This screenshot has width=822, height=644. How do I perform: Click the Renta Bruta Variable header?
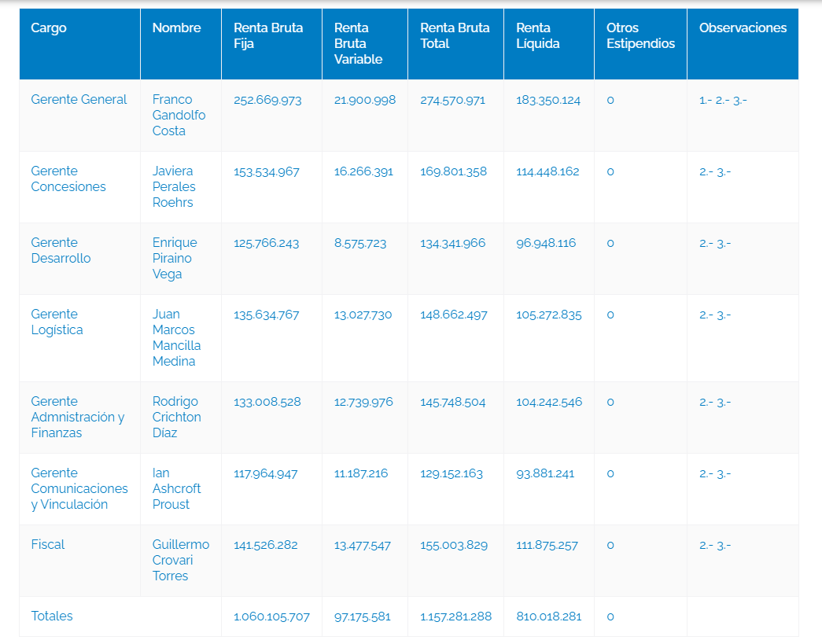click(358, 44)
